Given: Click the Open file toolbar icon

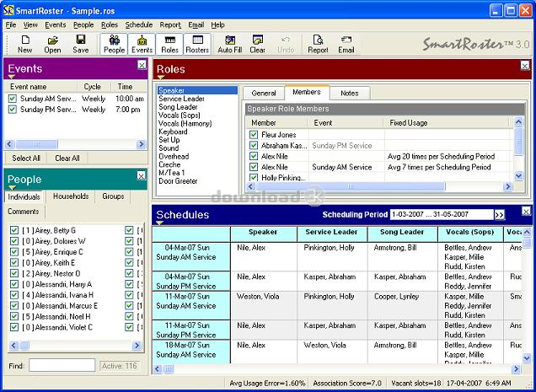Looking at the screenshot, I should pyautogui.click(x=52, y=44).
